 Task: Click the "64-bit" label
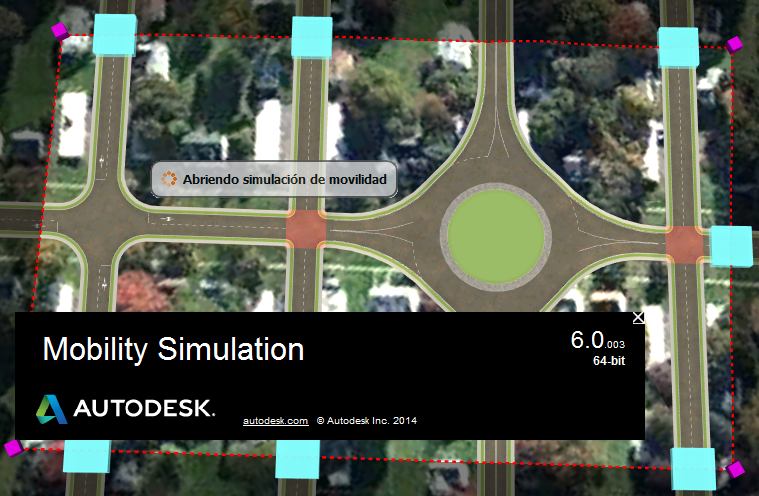(x=609, y=361)
